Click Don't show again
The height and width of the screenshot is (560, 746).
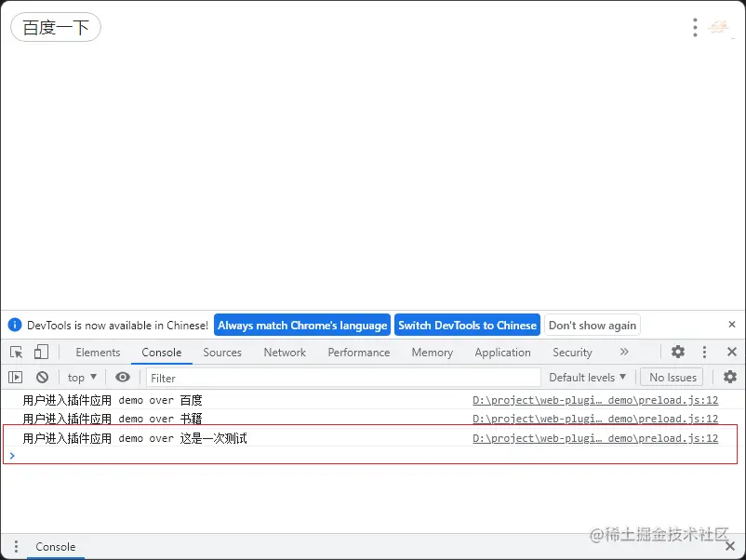coord(592,325)
